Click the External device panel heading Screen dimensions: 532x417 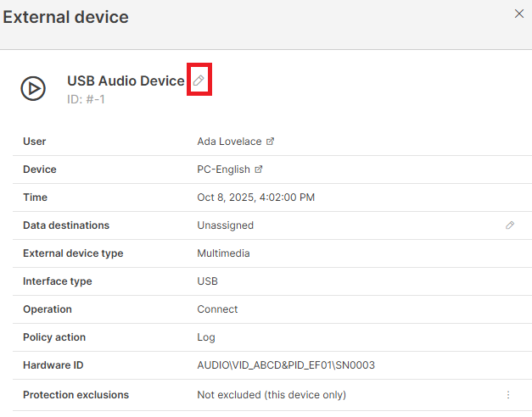66,17
